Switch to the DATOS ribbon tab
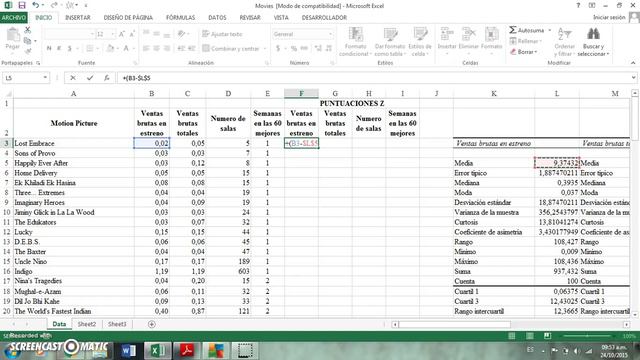Viewport: 640px width, 360px height. click(x=217, y=18)
